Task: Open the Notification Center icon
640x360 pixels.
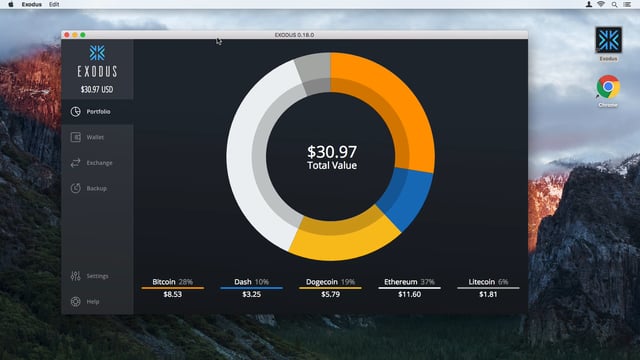Action: (x=627, y=4)
